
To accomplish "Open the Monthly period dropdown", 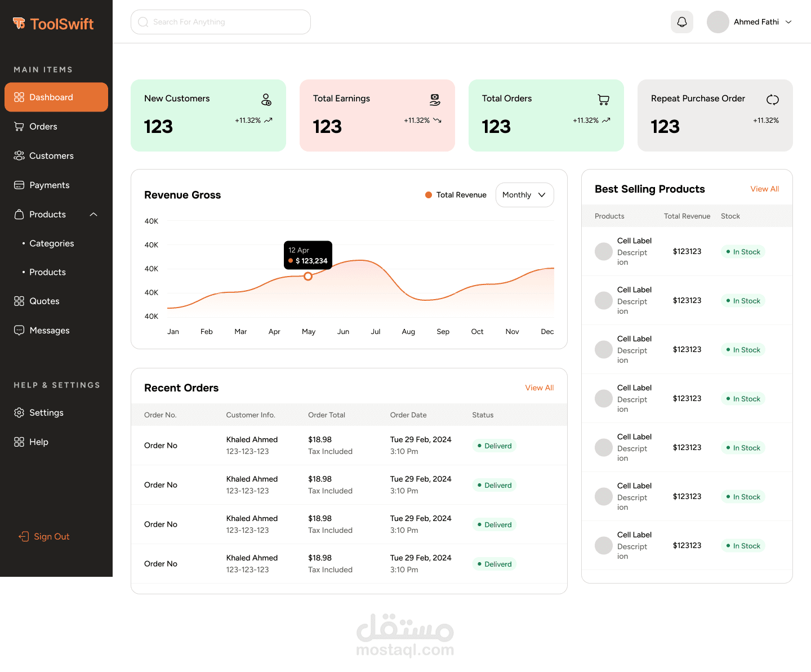I will coord(525,195).
